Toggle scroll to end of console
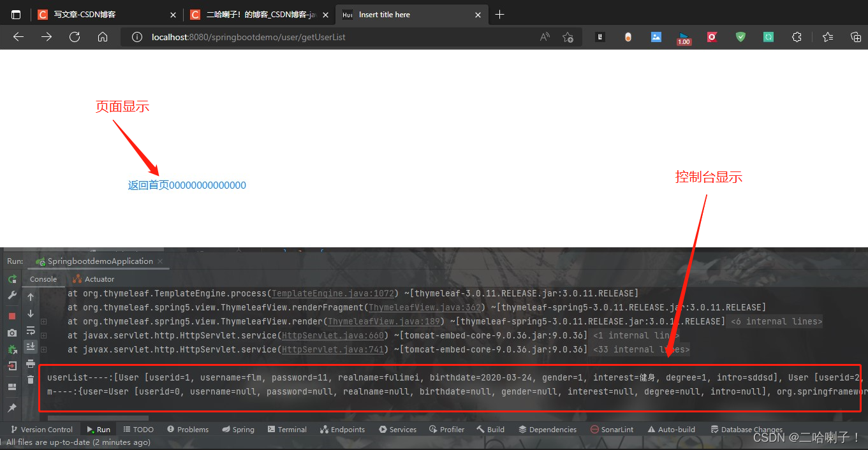The image size is (868, 450). coord(31,347)
